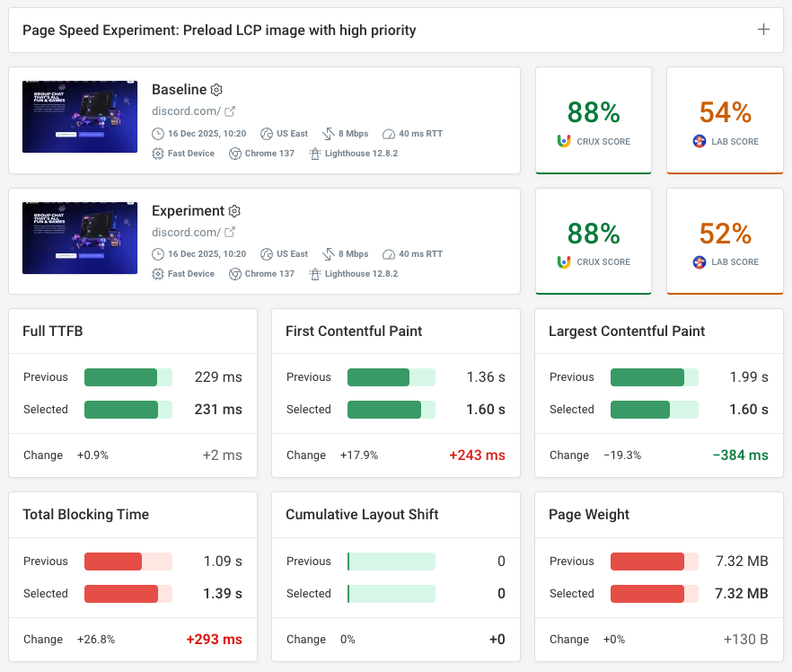Click the Baseline page screenshot thumbnail
Viewport: 792px width, 672px height.
(79, 117)
